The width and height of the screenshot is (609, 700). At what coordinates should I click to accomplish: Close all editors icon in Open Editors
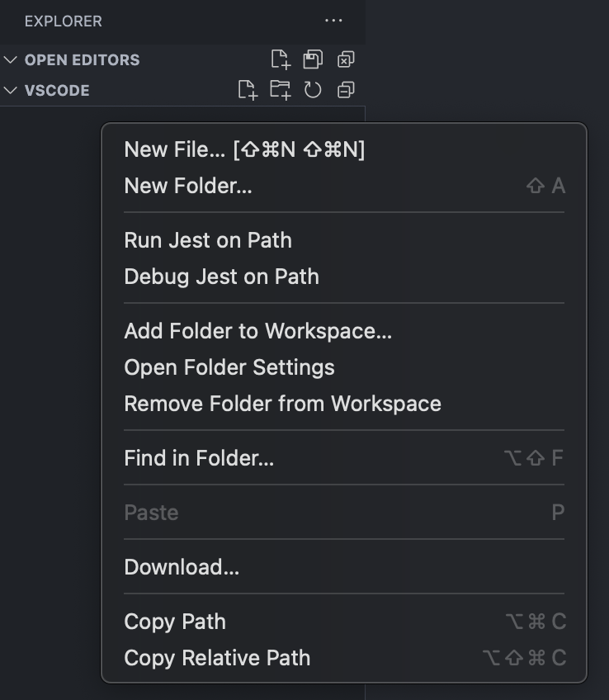[346, 59]
